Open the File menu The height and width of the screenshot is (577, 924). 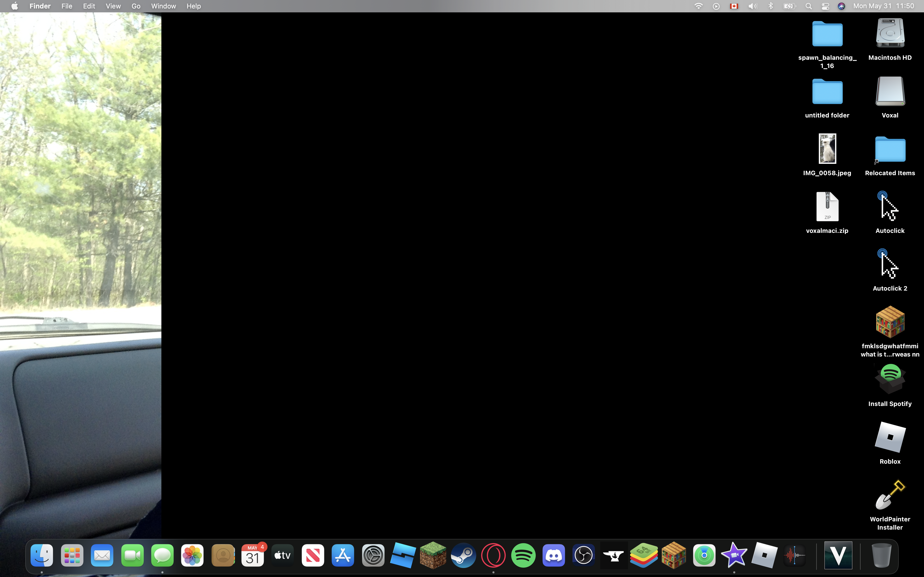pos(67,6)
